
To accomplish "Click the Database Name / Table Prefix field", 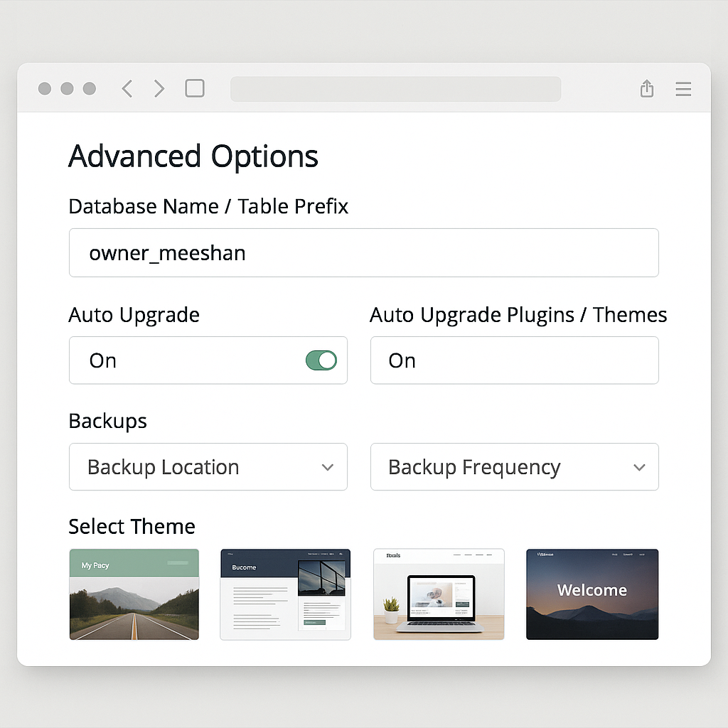I will (x=363, y=252).
